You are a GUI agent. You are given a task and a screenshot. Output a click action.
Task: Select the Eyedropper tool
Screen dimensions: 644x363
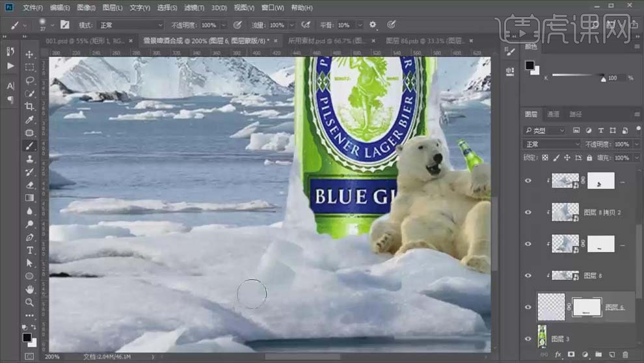tap(30, 120)
